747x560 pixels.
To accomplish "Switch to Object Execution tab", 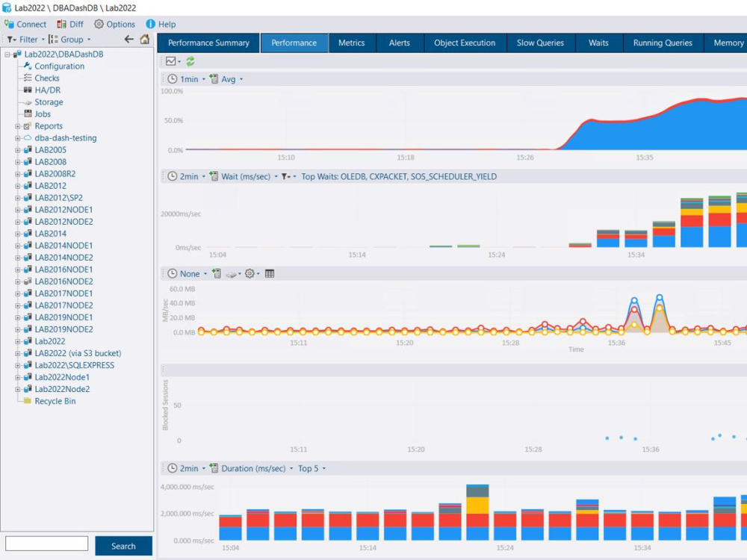I will tap(465, 43).
